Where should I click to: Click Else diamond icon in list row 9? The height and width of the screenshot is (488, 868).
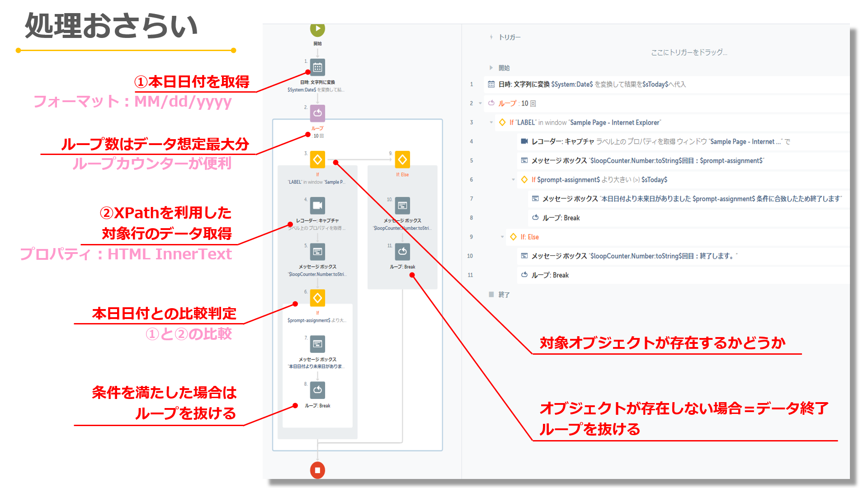point(513,237)
